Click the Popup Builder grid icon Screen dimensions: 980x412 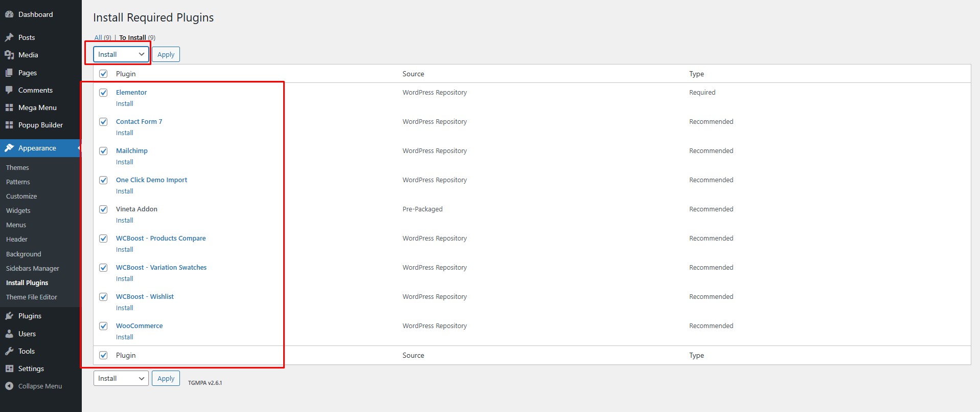pos(9,125)
